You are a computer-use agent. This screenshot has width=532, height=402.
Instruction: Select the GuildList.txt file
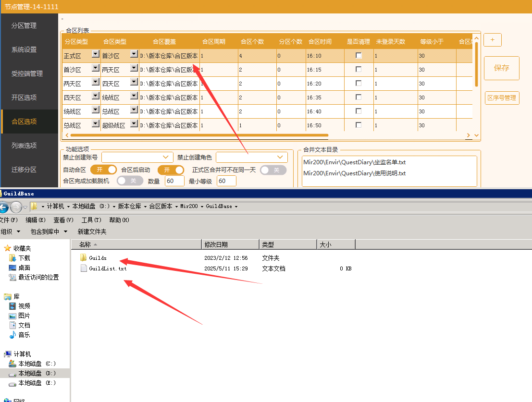107,268
